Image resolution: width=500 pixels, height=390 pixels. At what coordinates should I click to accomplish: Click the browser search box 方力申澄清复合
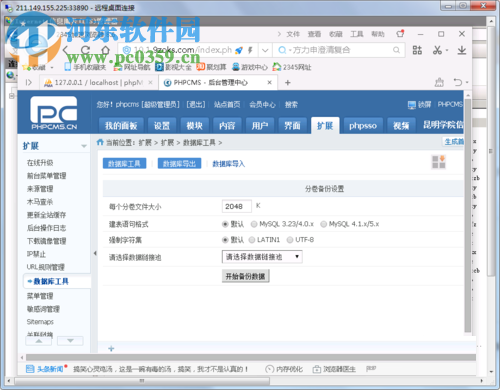pyautogui.click(x=338, y=50)
